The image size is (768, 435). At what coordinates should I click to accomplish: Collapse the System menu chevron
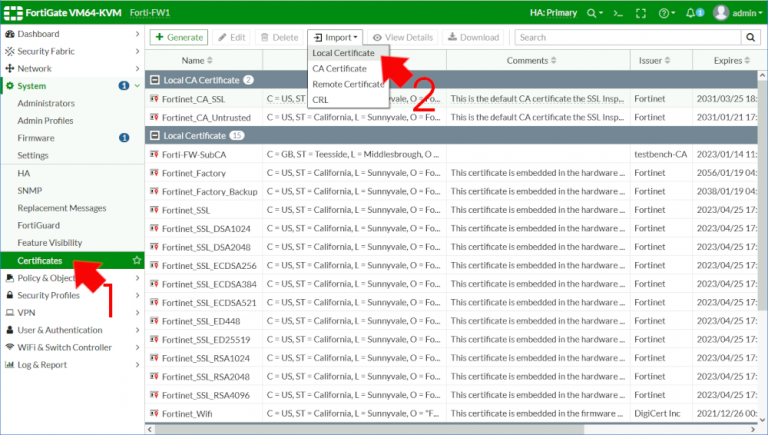click(137, 86)
